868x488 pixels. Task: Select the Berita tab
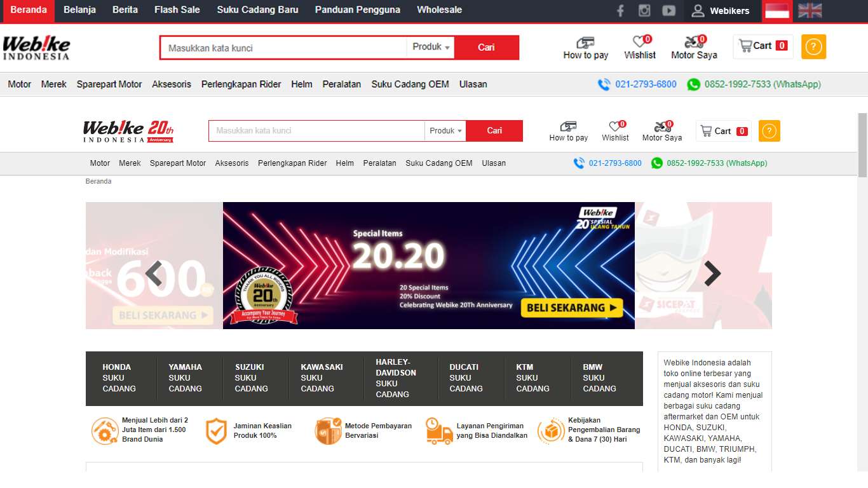point(125,10)
